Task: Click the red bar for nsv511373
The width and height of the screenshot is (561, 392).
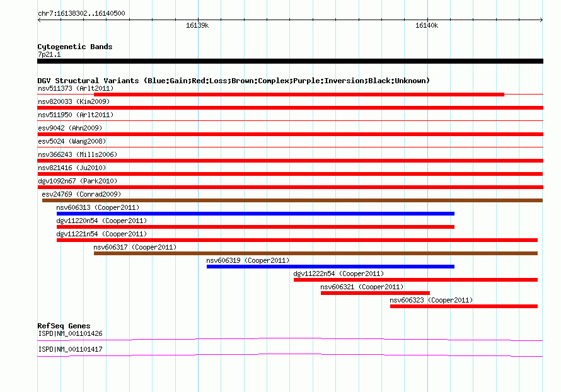Action: (x=299, y=95)
